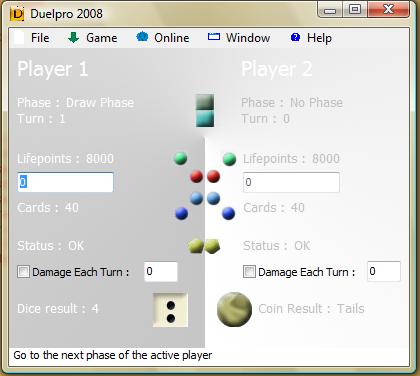
Task: Click the light cyan square phase icon
Action: click(x=205, y=119)
